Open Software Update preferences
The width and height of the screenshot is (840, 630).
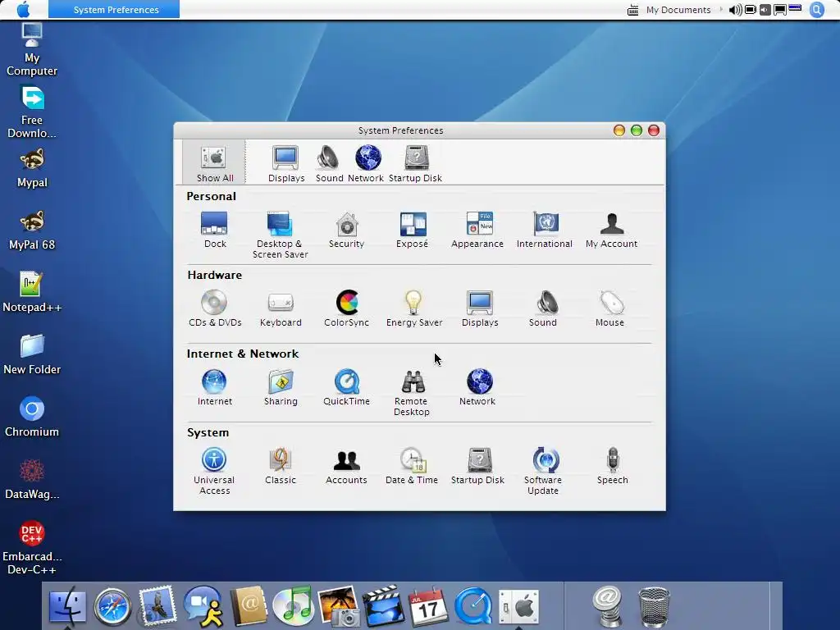coord(544,472)
